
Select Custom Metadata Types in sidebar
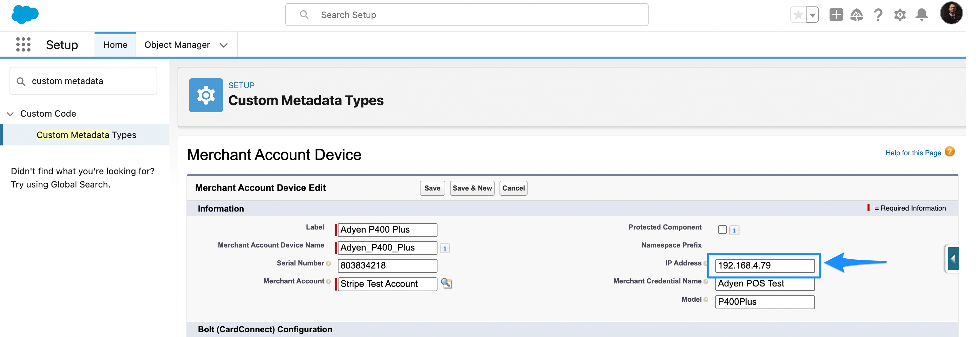(x=86, y=135)
